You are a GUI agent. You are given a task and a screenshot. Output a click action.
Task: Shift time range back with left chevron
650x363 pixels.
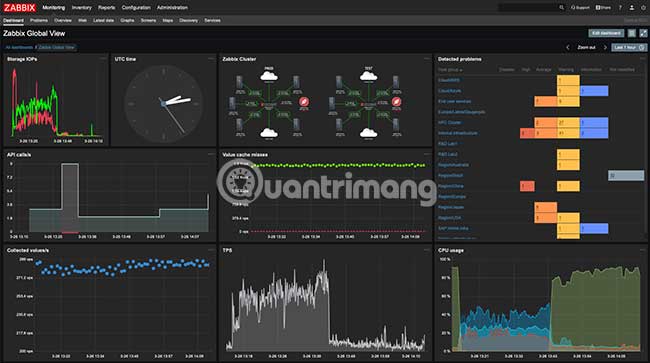coord(568,47)
